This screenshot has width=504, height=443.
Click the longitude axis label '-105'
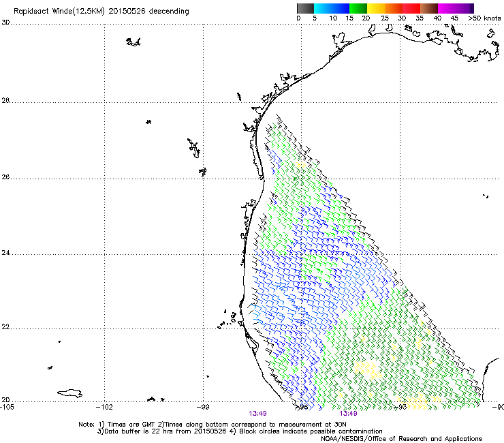[7, 407]
